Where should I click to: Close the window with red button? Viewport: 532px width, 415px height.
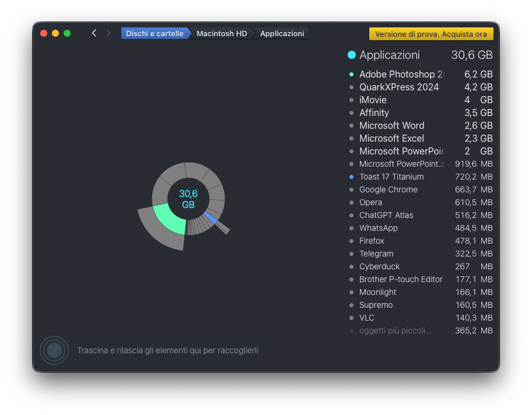point(44,33)
